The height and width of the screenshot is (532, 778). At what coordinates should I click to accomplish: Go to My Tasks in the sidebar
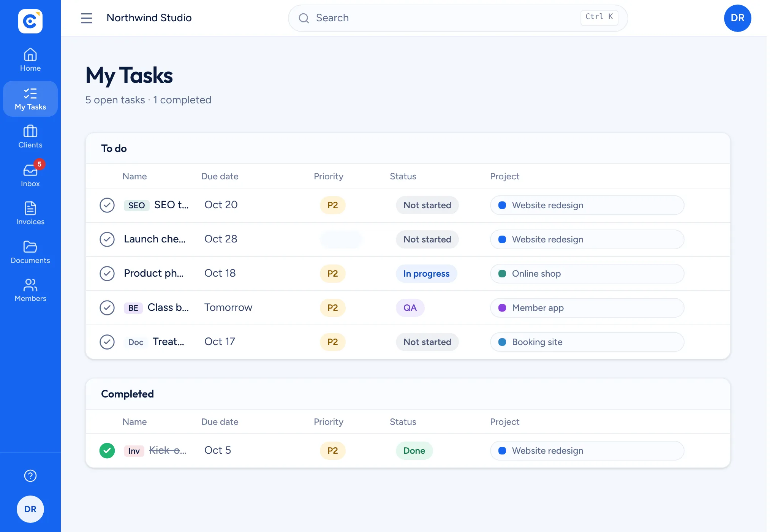30,99
